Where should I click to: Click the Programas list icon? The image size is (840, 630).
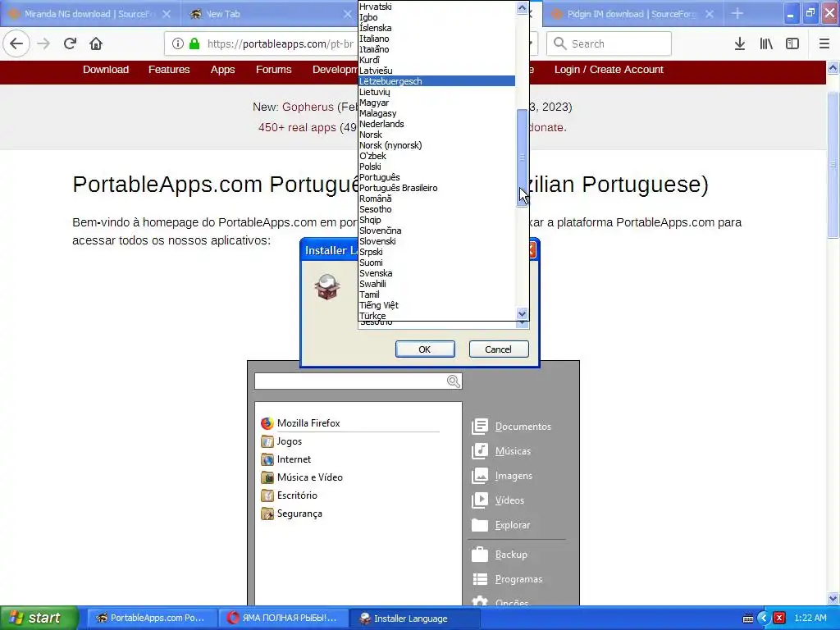click(x=479, y=579)
